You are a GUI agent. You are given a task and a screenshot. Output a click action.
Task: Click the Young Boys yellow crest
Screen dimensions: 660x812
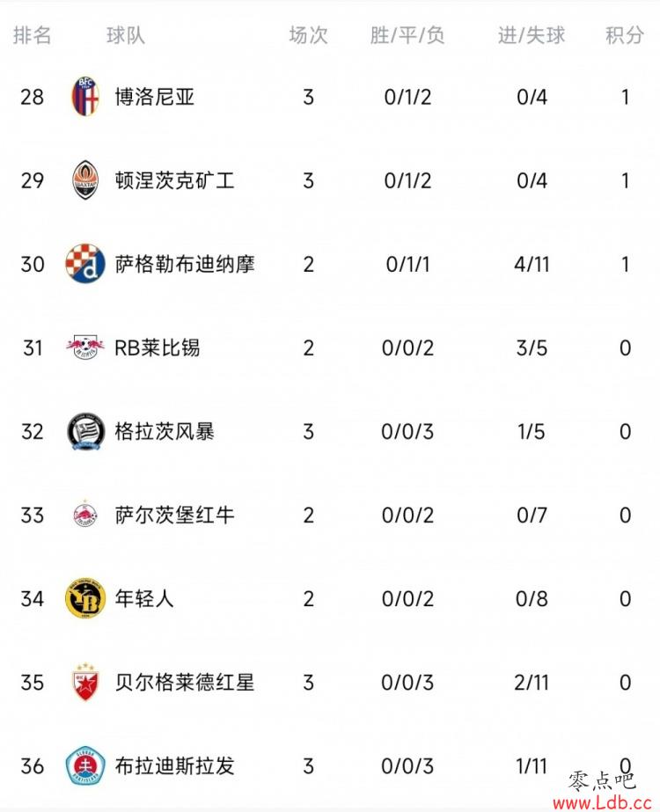[x=85, y=598]
